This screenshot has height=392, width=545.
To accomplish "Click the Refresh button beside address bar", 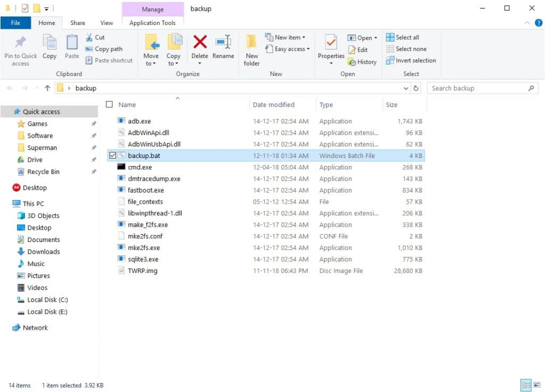I will [416, 88].
